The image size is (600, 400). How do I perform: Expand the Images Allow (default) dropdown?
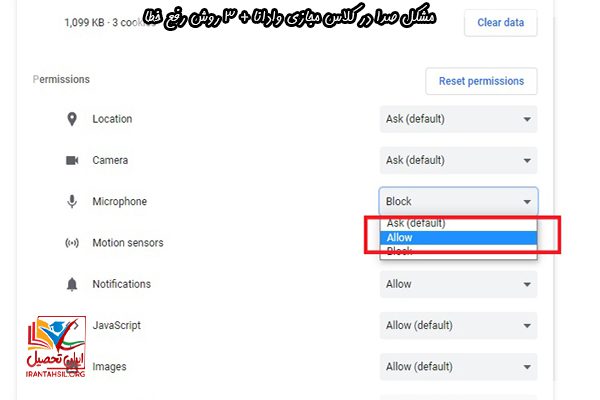(458, 367)
